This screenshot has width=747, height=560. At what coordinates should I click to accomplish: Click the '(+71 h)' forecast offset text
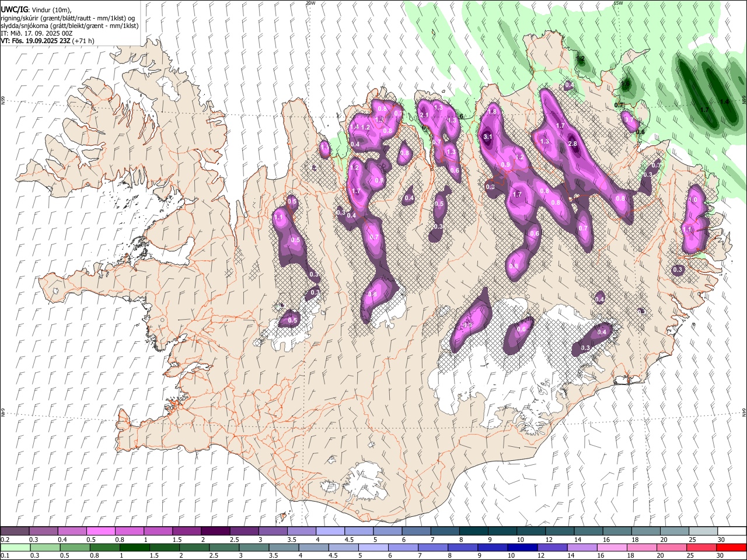[83, 41]
